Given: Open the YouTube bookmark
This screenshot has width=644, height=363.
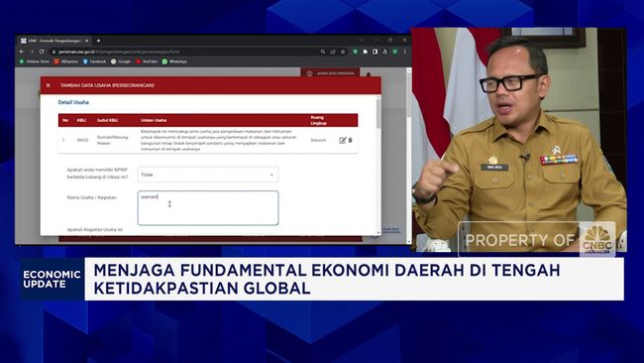Looking at the screenshot, I should (x=147, y=61).
